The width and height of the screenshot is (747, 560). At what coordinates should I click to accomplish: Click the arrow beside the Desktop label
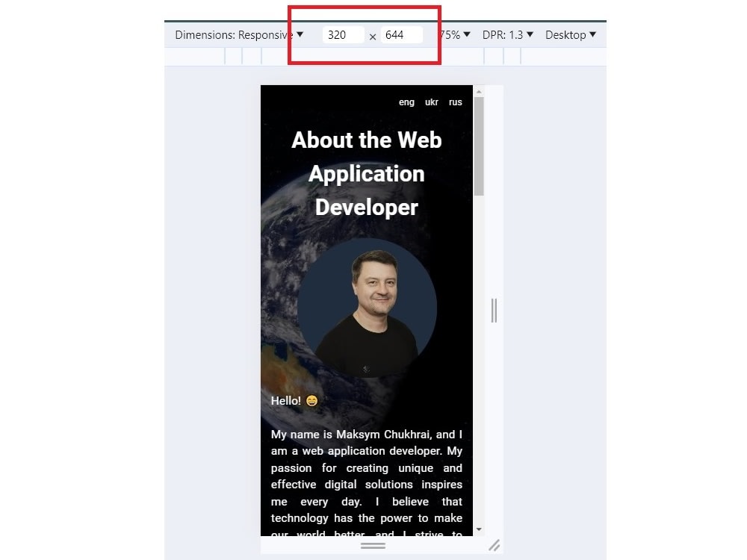[x=593, y=34]
